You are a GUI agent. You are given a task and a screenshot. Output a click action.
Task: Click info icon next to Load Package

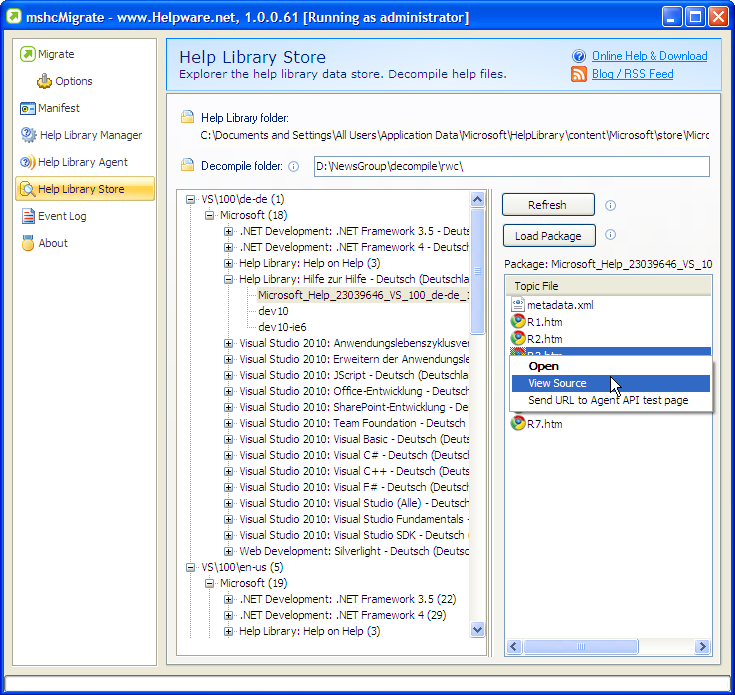(610, 234)
